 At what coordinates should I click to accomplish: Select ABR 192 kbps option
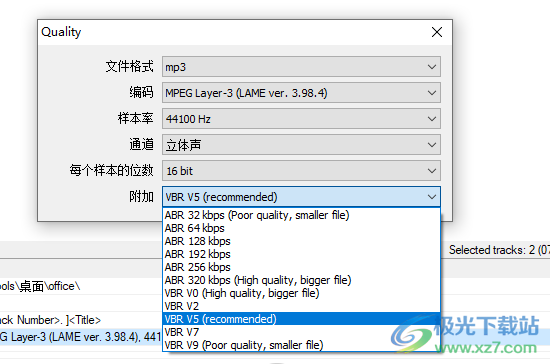(301, 254)
